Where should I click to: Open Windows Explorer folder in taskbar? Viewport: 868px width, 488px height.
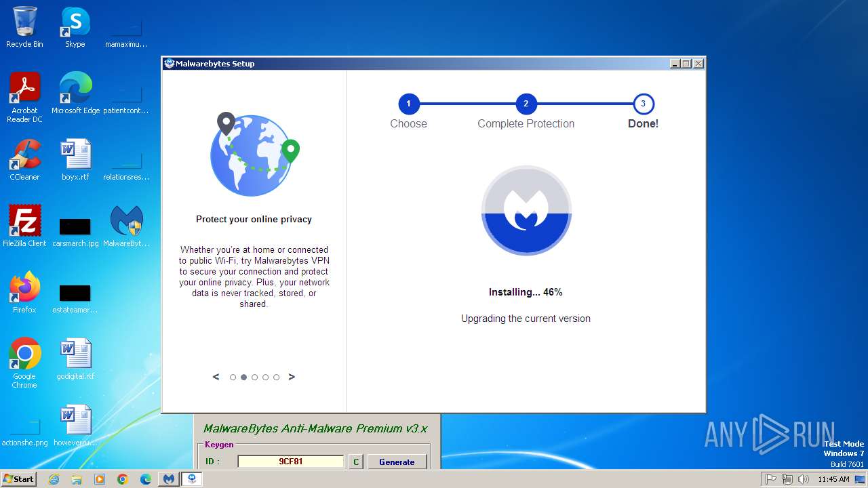coord(77,479)
